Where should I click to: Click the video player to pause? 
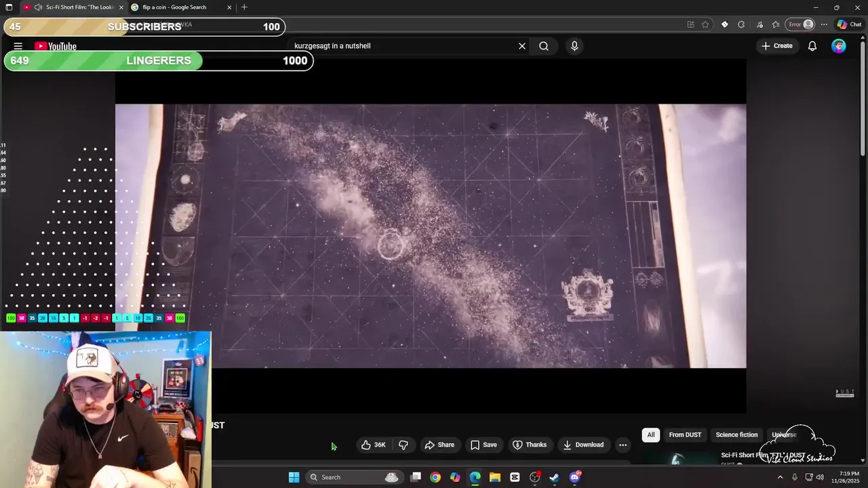coord(431,236)
